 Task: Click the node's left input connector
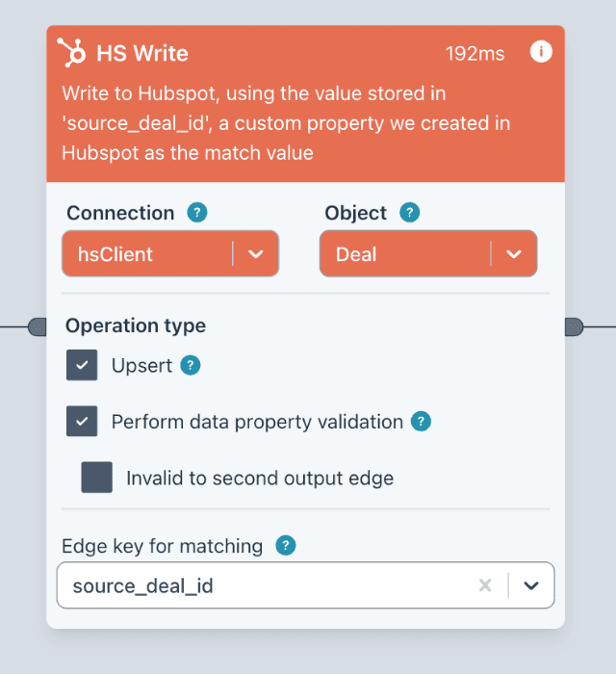(38, 327)
